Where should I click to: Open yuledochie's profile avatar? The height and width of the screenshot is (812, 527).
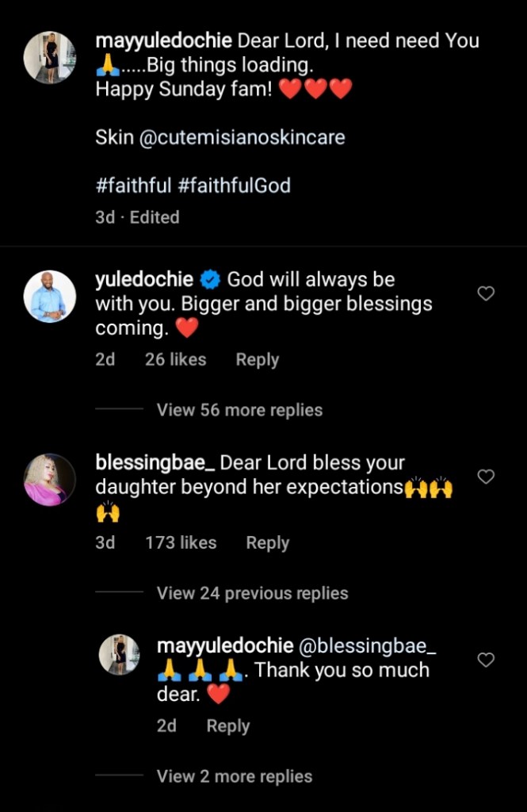tap(49, 297)
